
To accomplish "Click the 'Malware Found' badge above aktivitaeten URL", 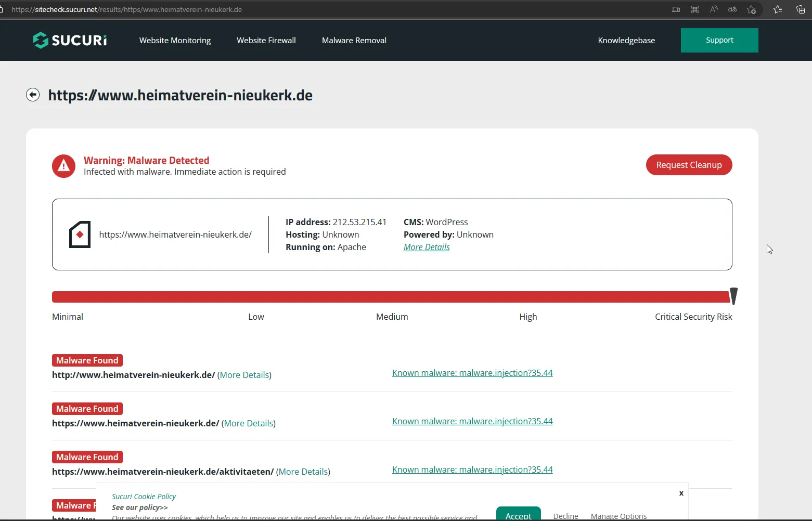I will 87,457.
